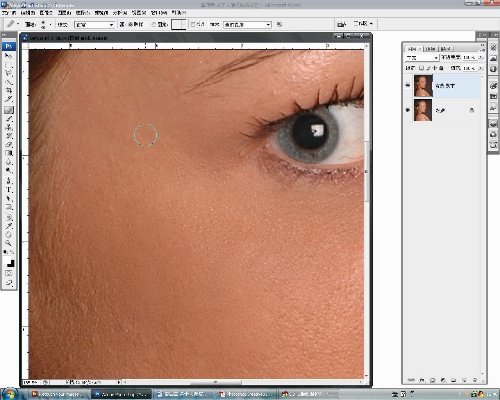Click the trash icon in the layers panel

pos(475,380)
